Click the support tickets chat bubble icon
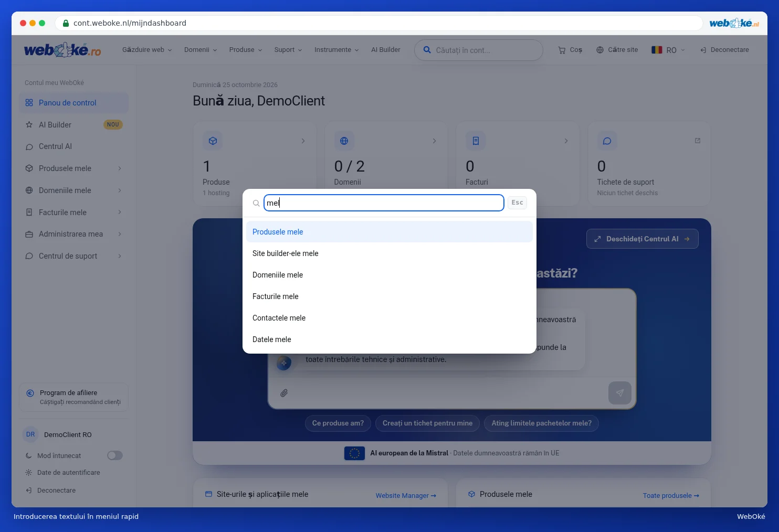The image size is (779, 532). coord(607,141)
